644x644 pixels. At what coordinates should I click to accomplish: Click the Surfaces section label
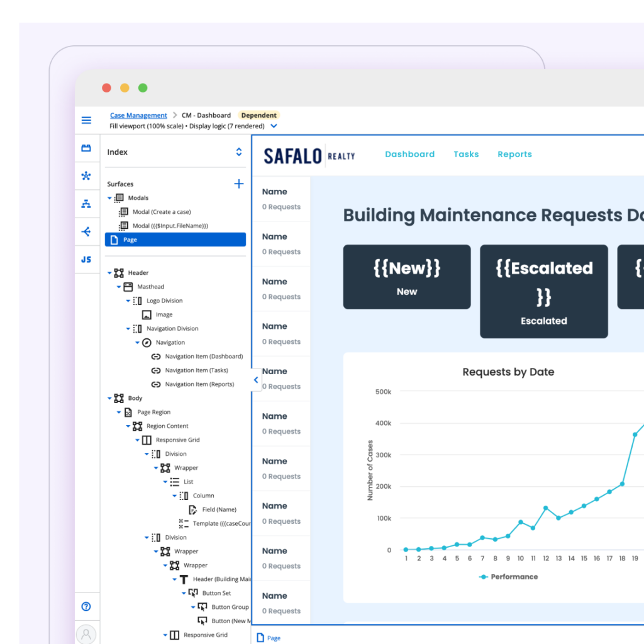tap(120, 184)
